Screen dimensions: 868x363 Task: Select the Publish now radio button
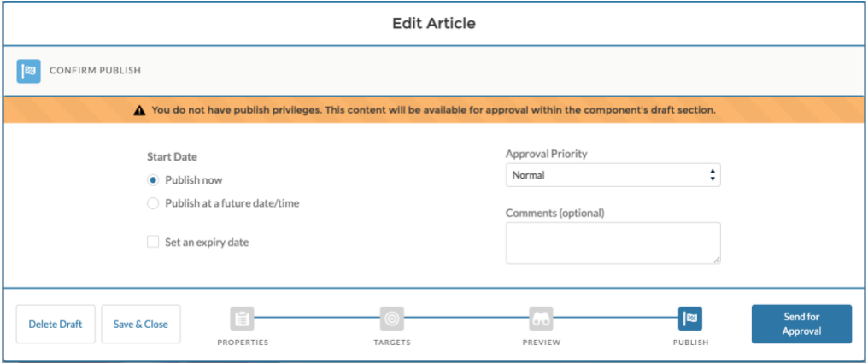153,180
